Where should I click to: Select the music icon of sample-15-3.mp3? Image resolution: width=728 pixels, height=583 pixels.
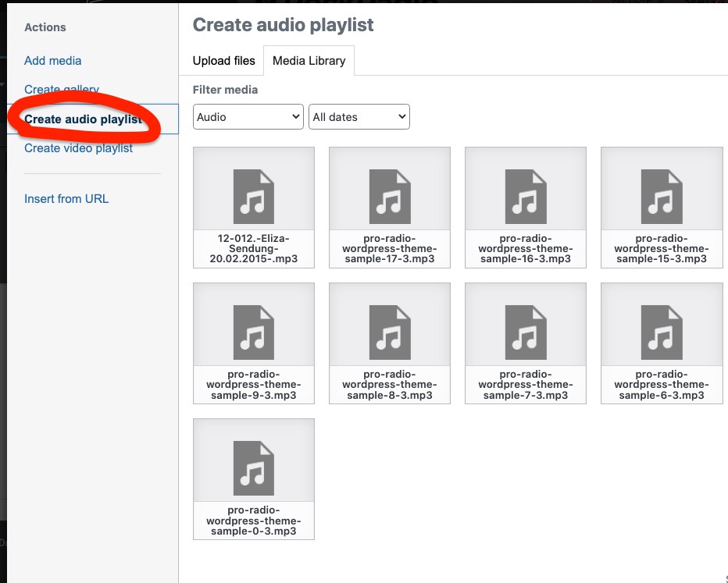click(662, 197)
